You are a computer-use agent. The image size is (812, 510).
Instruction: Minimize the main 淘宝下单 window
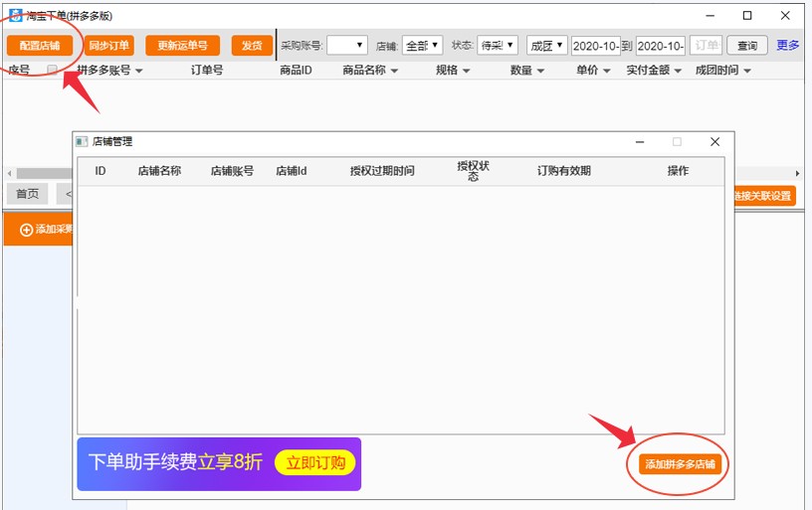710,16
